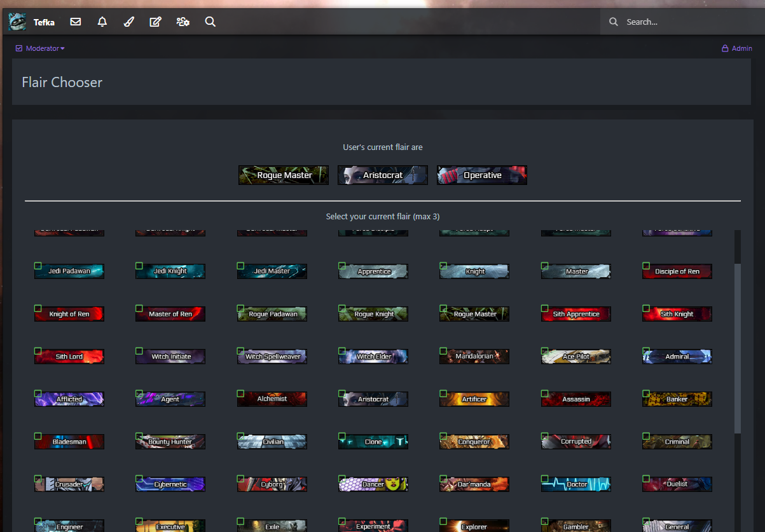Select the Assassin flair image
The image size is (765, 532).
576,399
